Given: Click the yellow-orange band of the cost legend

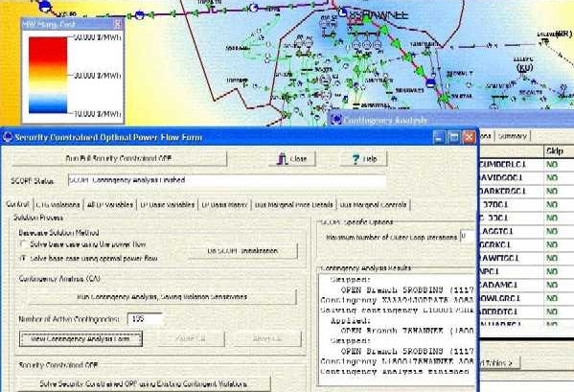Looking at the screenshot, I should coord(48,76).
